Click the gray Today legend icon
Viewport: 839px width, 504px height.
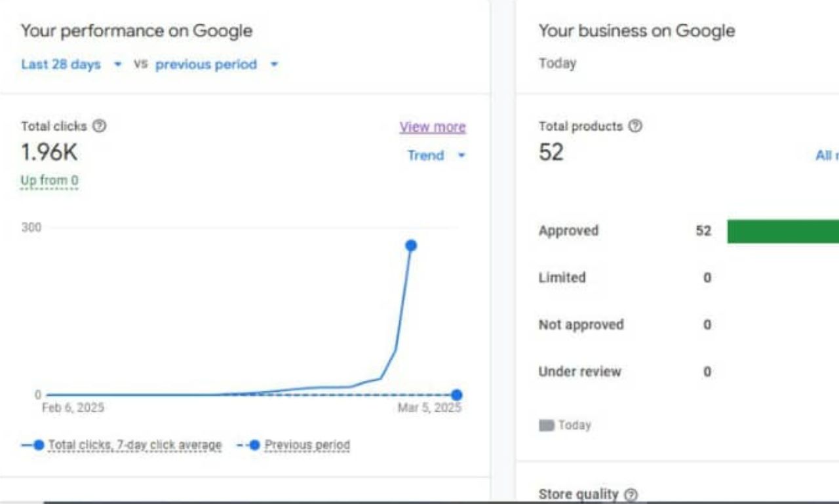click(x=547, y=425)
